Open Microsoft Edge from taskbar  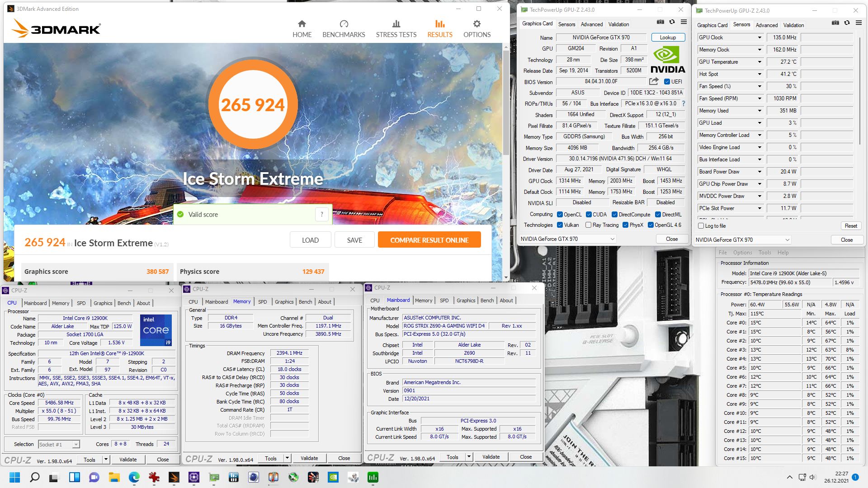(134, 477)
